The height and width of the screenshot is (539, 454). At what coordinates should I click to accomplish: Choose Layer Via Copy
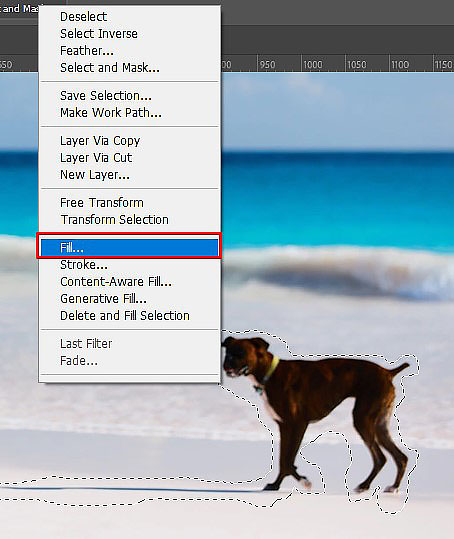(x=129, y=141)
